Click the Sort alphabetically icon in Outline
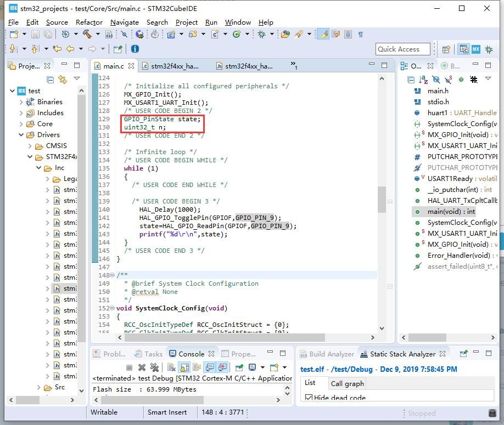 (423, 80)
